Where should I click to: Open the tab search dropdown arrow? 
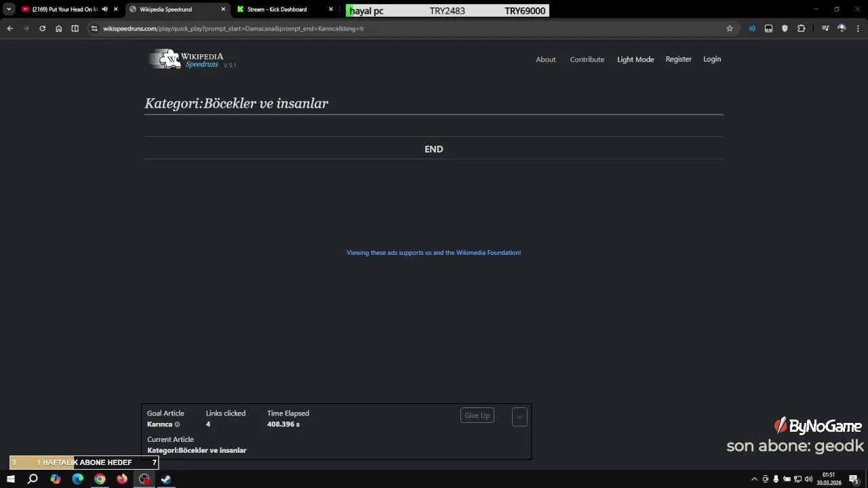pos(9,9)
